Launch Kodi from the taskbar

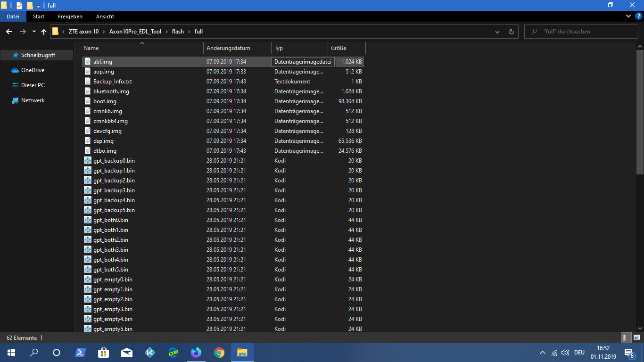[150, 353]
